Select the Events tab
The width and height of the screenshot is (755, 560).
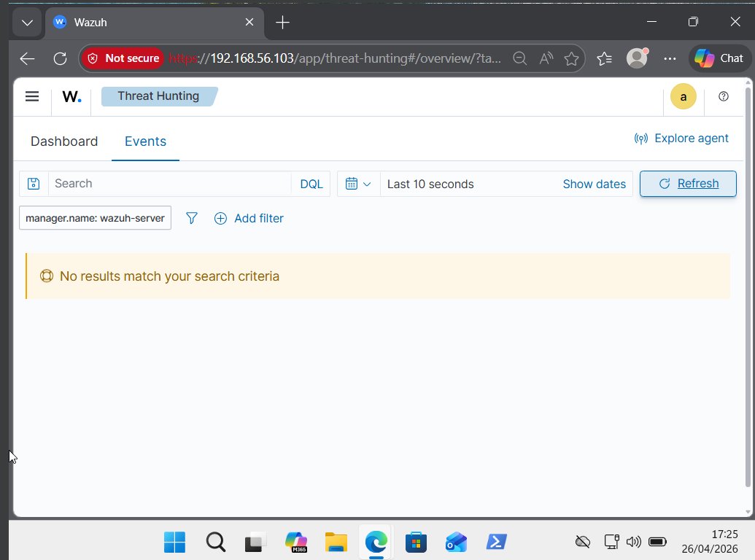point(145,141)
